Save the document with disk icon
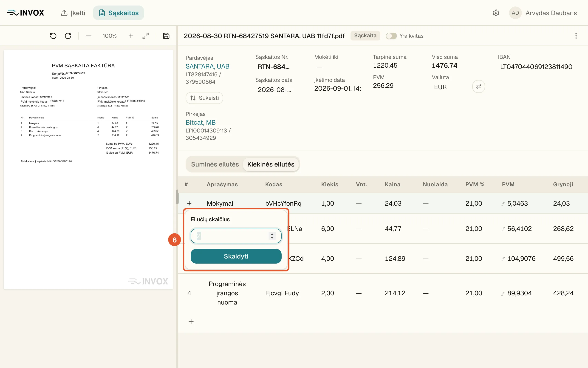This screenshot has width=588, height=368. coord(166,36)
